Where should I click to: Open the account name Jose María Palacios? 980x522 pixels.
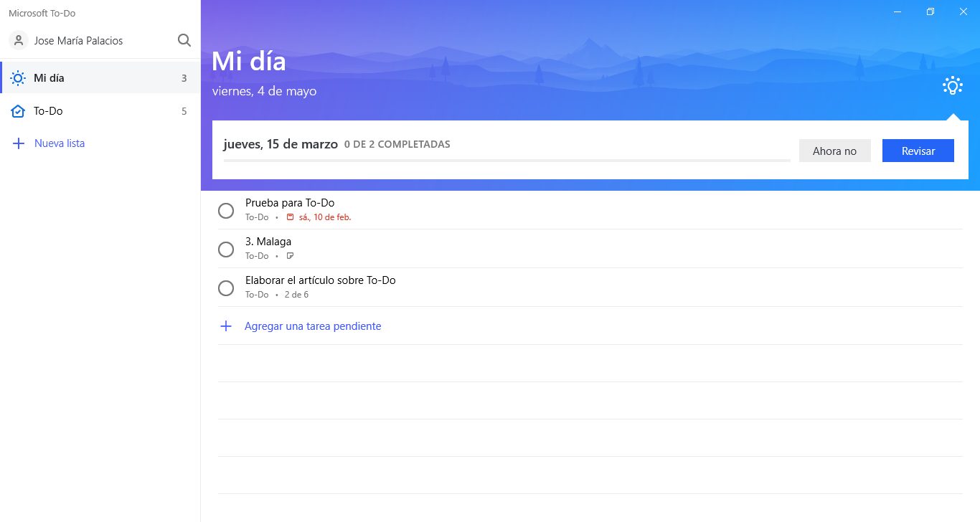(79, 41)
